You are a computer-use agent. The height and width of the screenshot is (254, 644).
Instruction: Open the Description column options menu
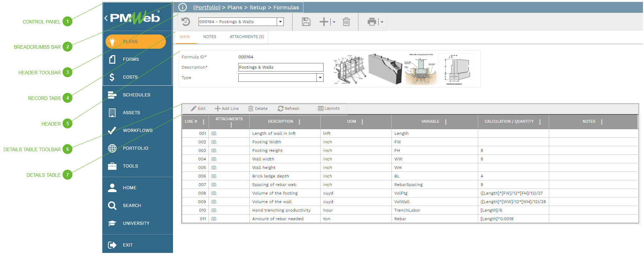pyautogui.click(x=299, y=122)
